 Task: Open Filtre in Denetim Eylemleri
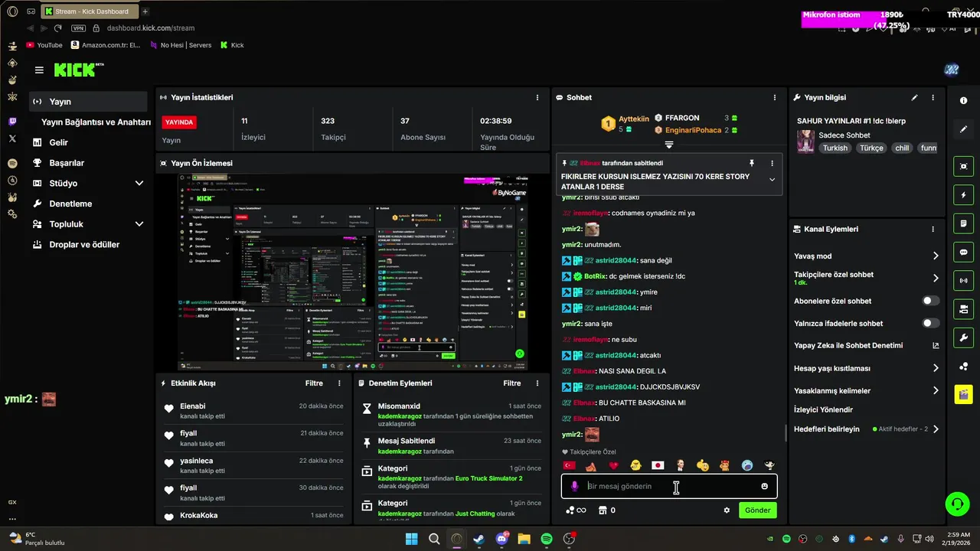click(511, 383)
